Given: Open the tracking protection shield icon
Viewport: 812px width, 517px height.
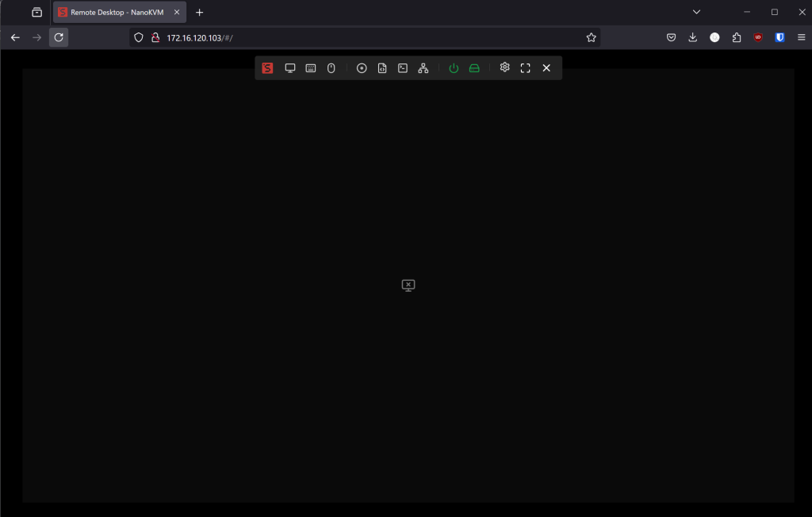Looking at the screenshot, I should [138, 37].
